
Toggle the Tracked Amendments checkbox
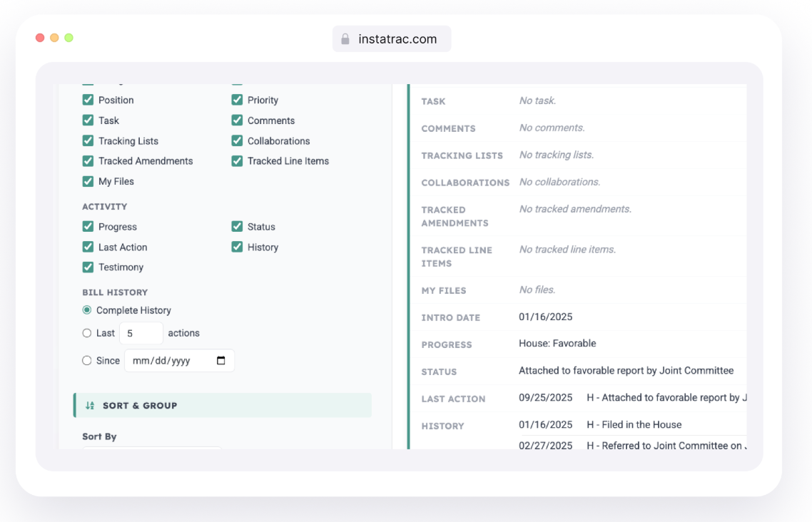coord(88,161)
